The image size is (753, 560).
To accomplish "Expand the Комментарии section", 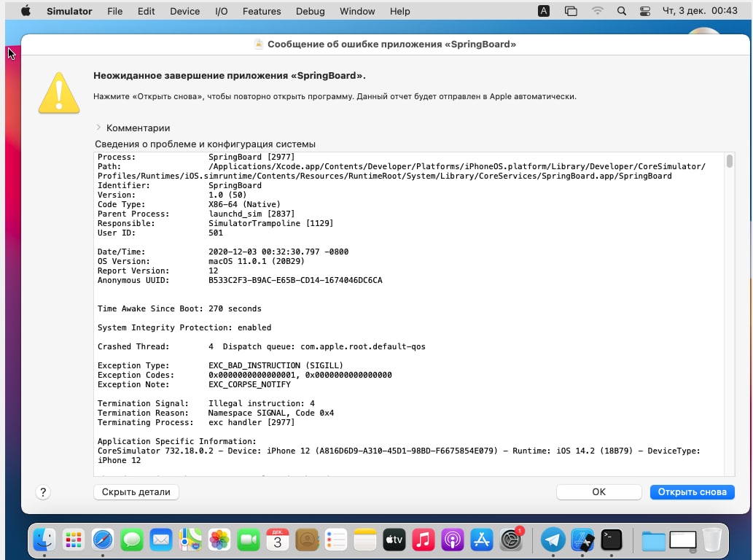I will 98,128.
